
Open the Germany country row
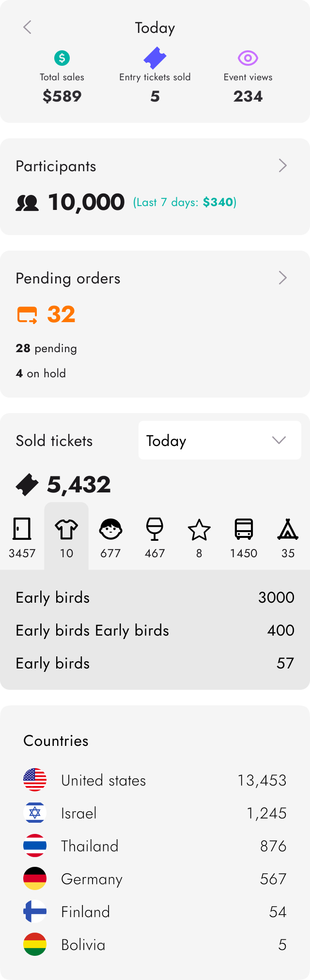click(x=155, y=878)
